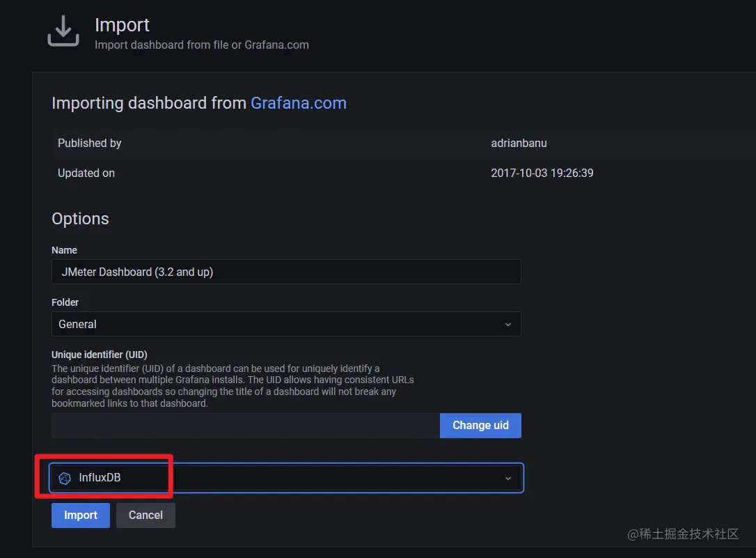Click the Options section heading
This screenshot has height=558, width=756.
click(81, 219)
